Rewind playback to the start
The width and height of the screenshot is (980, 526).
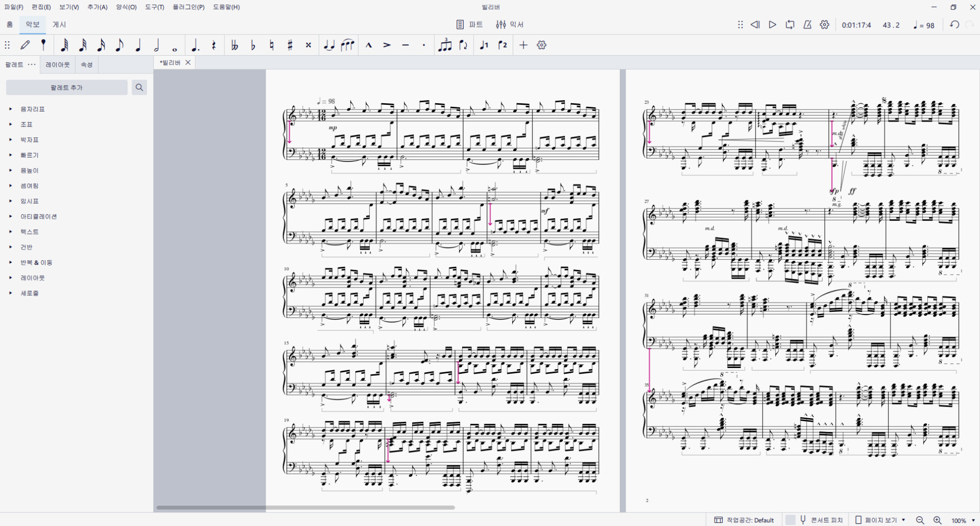tap(755, 25)
